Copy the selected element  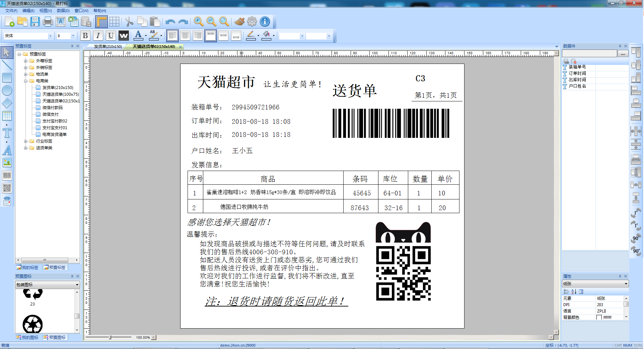click(x=142, y=22)
